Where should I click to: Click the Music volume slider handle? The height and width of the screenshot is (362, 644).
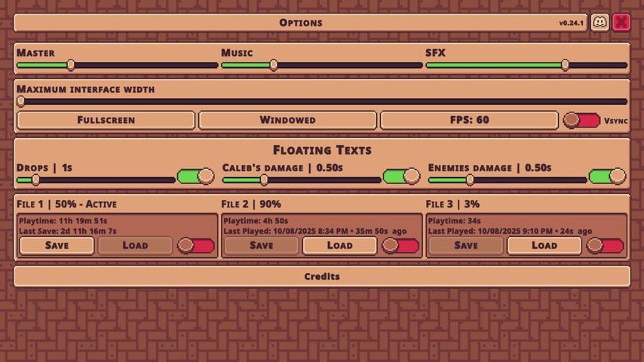coord(274,66)
